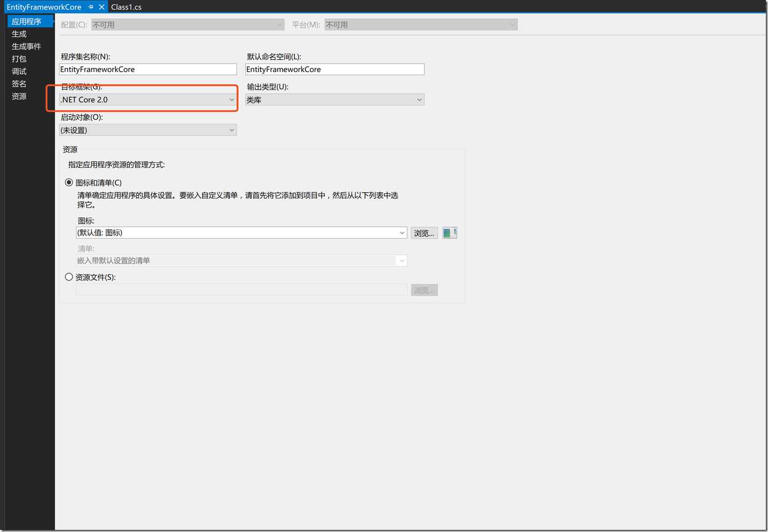
Task: Click the disabled 浏览 button for resource file
Action: point(424,290)
